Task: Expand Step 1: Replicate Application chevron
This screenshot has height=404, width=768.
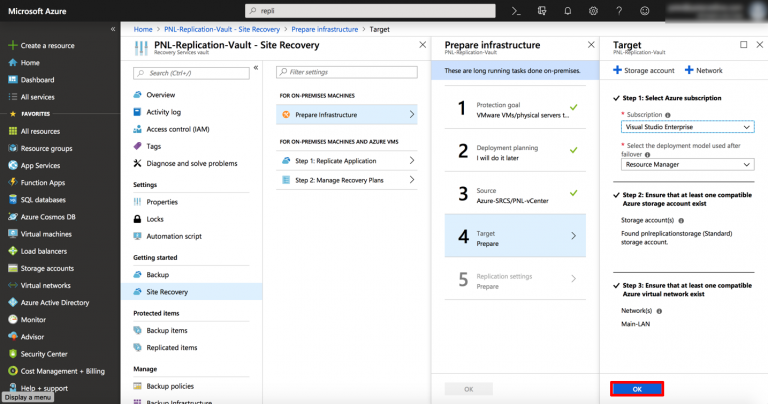Action: 411,161
